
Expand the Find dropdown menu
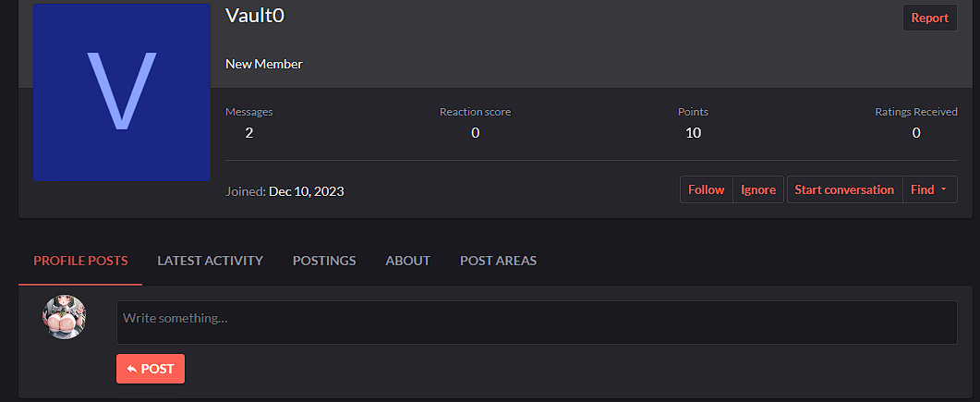pyautogui.click(x=929, y=189)
